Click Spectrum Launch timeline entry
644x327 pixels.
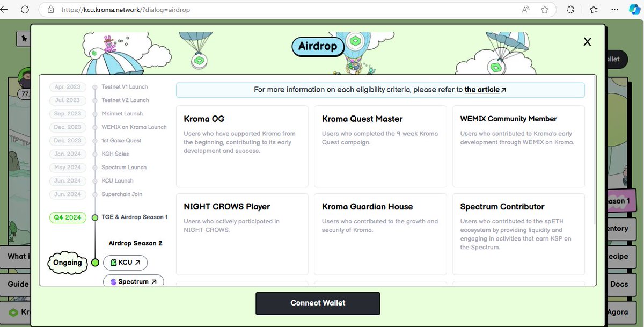pyautogui.click(x=124, y=168)
